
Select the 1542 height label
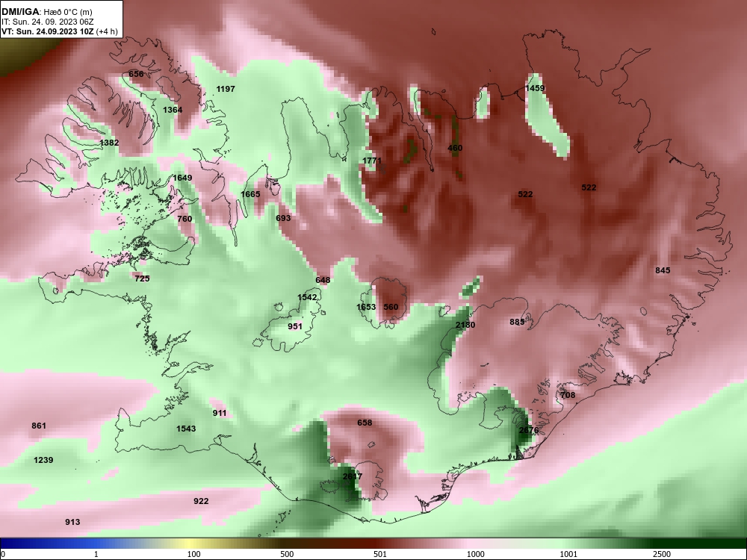coord(307,297)
